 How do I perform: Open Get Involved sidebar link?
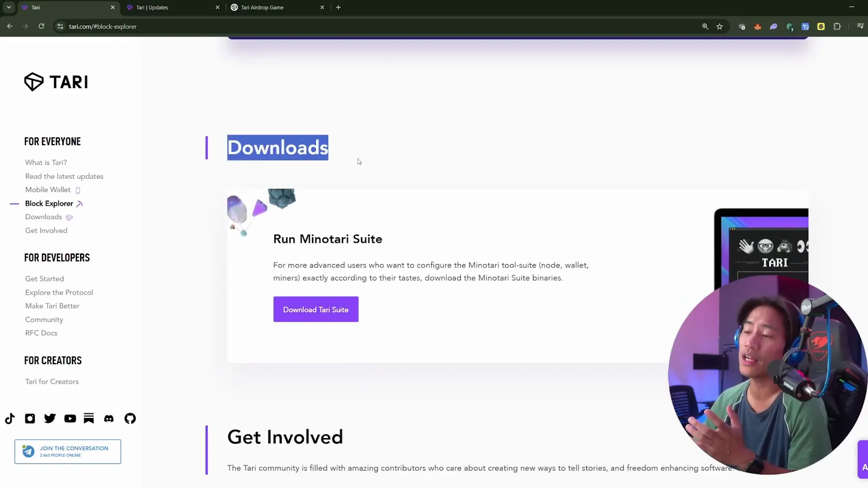tap(46, 230)
